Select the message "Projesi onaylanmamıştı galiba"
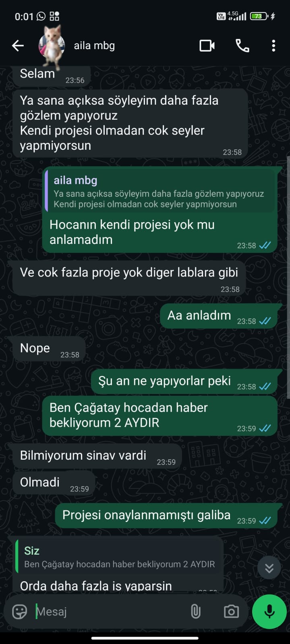The width and height of the screenshot is (290, 644). (x=166, y=516)
